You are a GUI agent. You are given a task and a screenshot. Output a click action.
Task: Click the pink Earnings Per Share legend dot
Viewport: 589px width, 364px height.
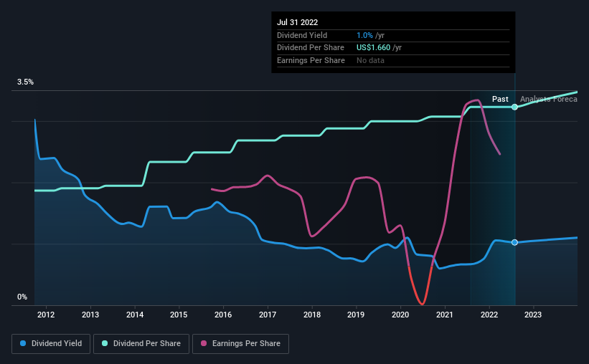[204, 343]
